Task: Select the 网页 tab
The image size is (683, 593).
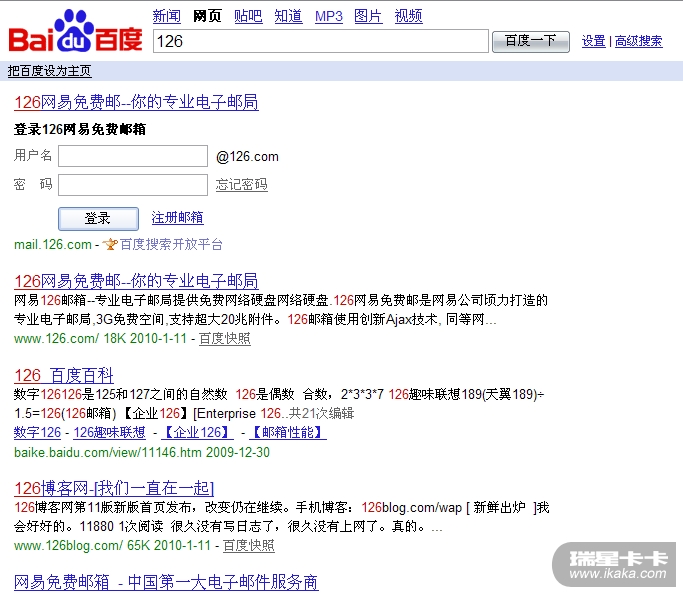Action: (207, 16)
